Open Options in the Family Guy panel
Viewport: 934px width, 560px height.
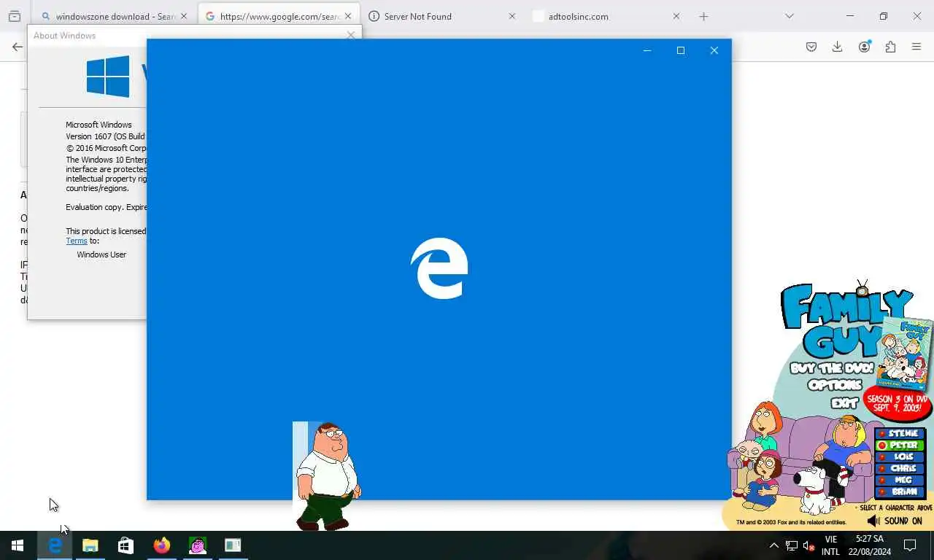(835, 385)
